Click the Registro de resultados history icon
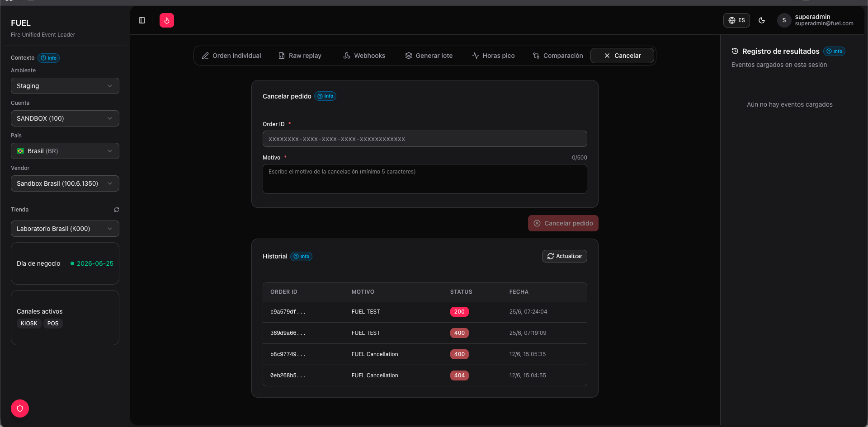Image resolution: width=868 pixels, height=427 pixels. [x=735, y=51]
